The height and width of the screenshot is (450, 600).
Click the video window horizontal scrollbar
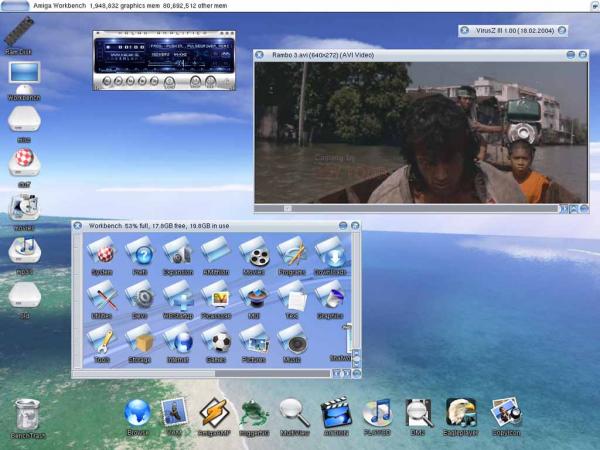406,209
